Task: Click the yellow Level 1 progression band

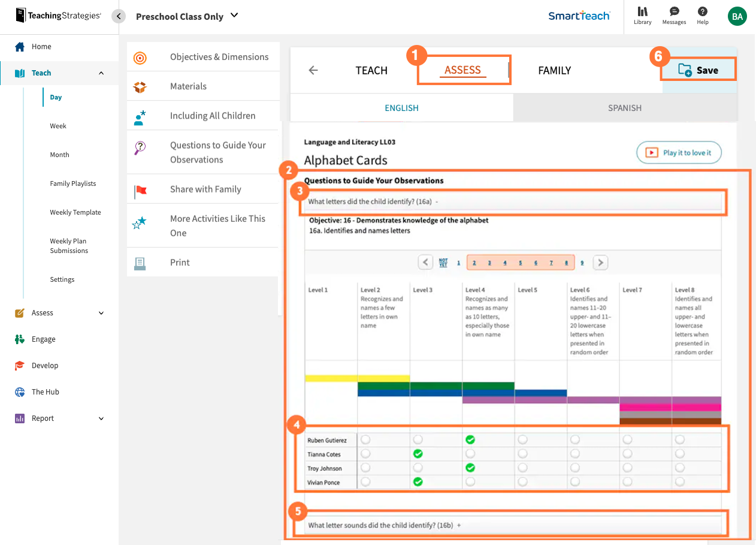Action: (331, 378)
